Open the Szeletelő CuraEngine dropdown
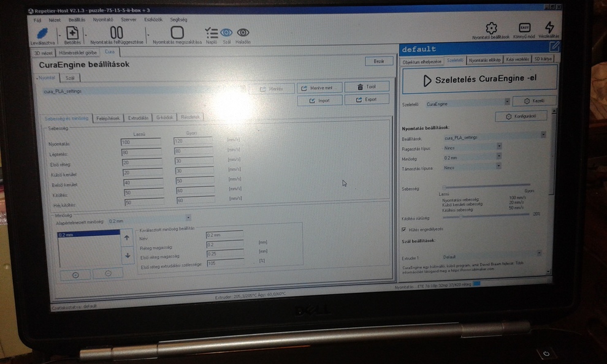Screen dimensions: 607x364 pos(507,102)
